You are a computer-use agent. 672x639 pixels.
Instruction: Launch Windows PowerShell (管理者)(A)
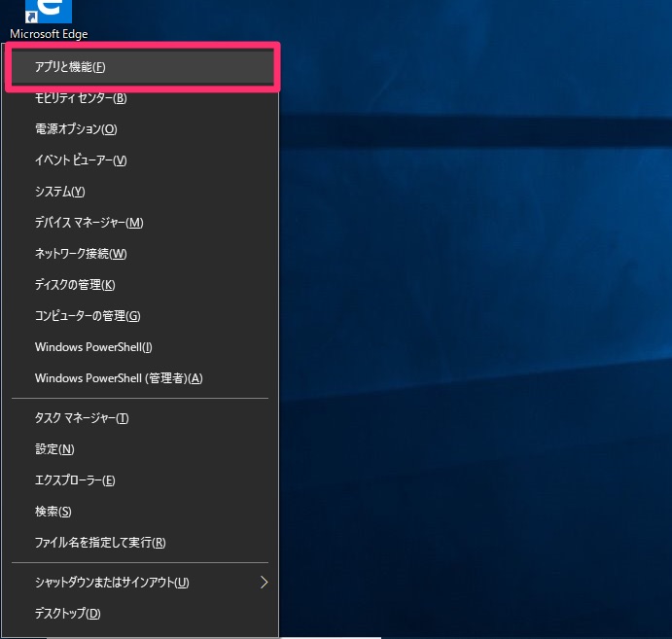point(140,378)
